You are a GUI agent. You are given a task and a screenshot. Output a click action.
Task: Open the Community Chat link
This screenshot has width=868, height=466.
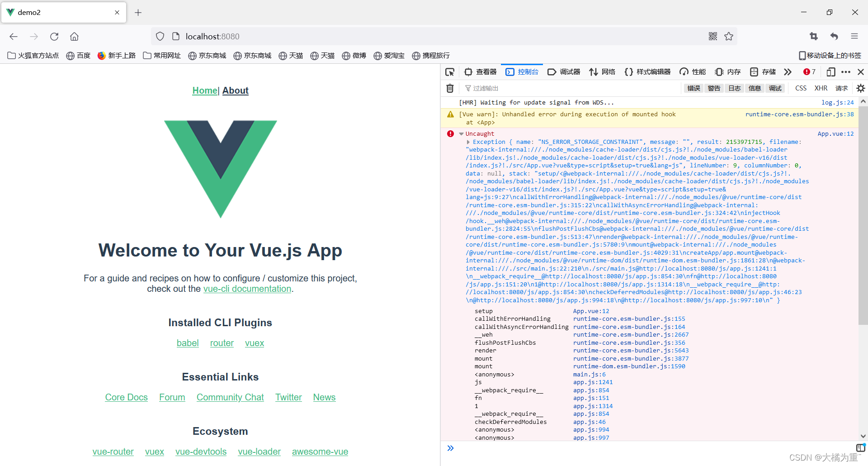(x=230, y=397)
